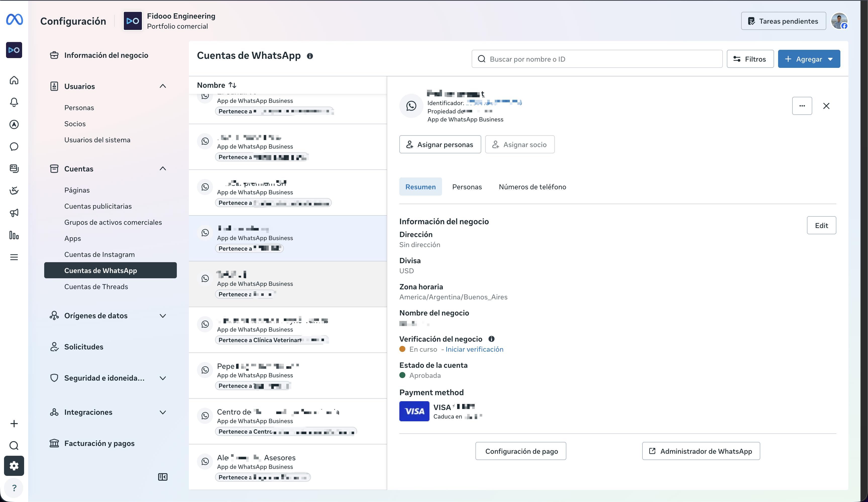Click Asignar socio button
Image resolution: width=868 pixels, height=502 pixels.
(519, 145)
